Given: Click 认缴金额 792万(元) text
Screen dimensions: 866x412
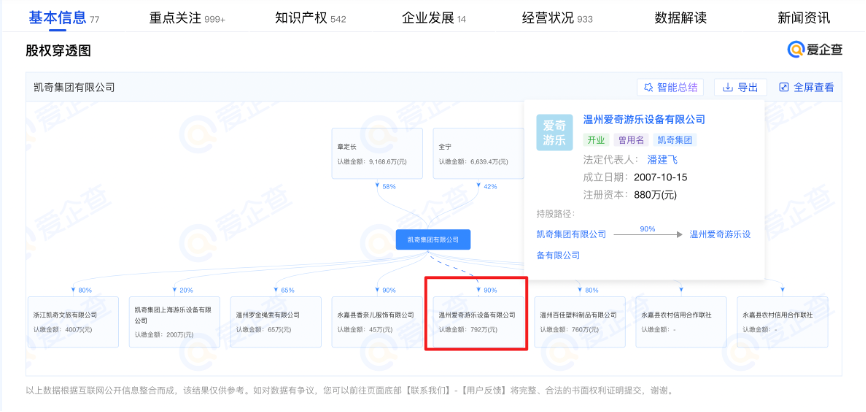Looking at the screenshot, I should [468, 330].
